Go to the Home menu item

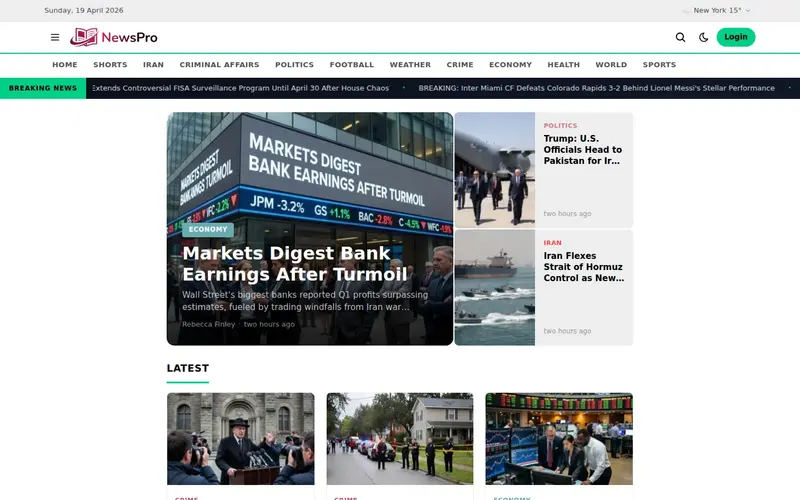(x=65, y=65)
